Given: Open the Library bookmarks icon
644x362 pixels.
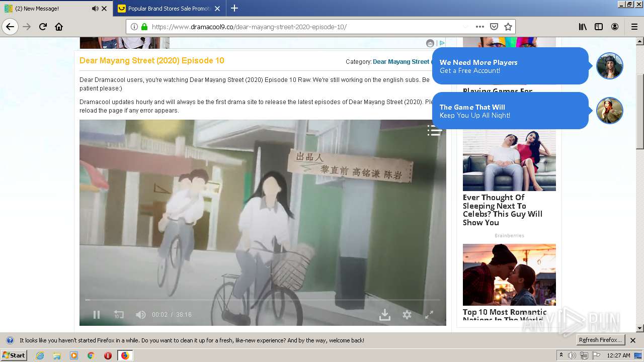Looking at the screenshot, I should tap(583, 27).
